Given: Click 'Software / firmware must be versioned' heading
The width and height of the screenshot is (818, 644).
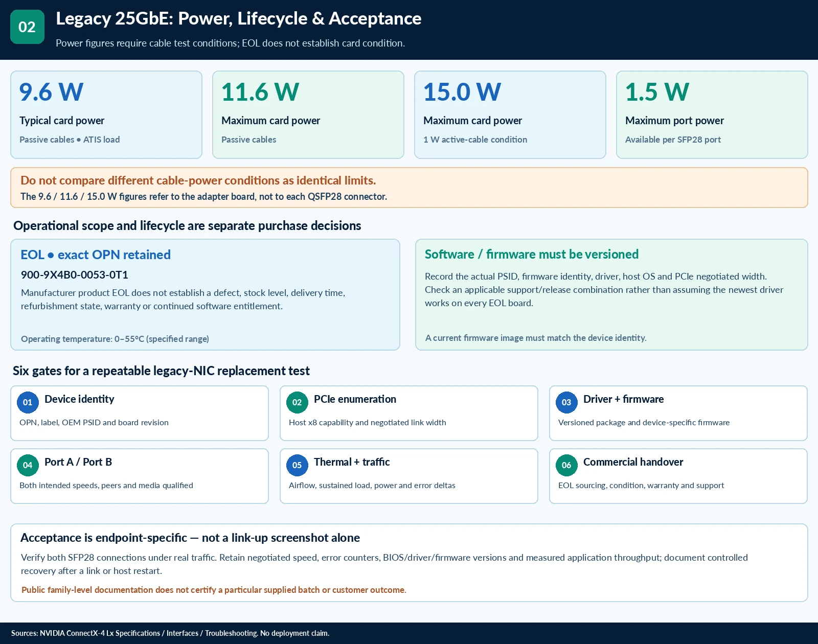Looking at the screenshot, I should pyautogui.click(x=532, y=254).
